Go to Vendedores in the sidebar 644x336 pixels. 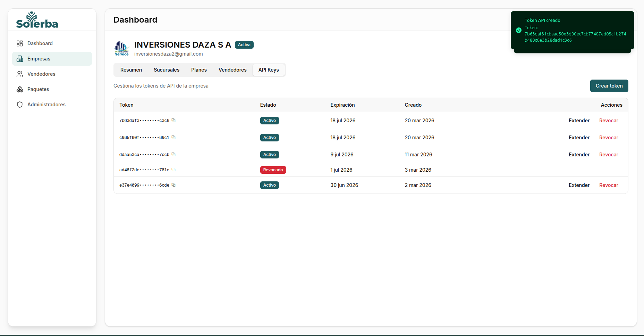coord(41,74)
